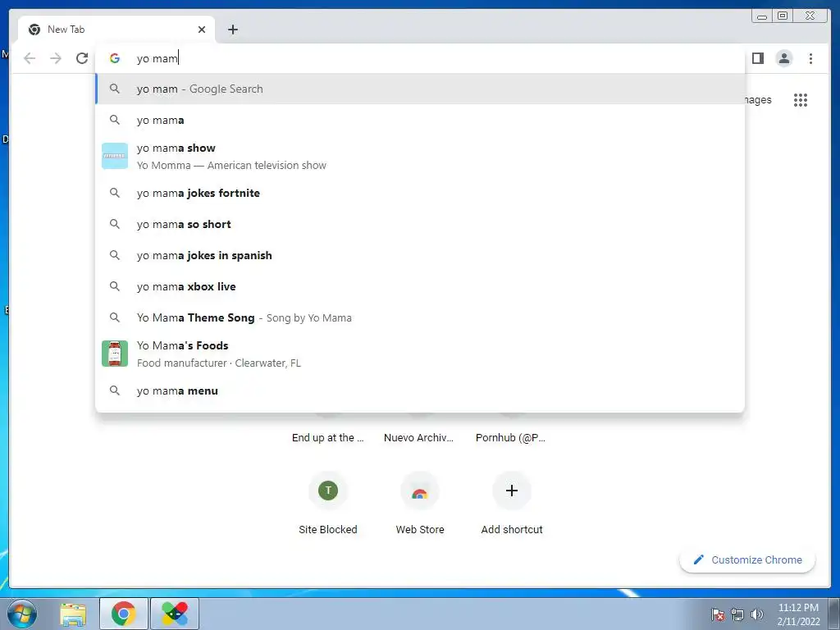Open Chrome three-dot menu
Image resolution: width=840 pixels, height=630 pixels.
click(x=810, y=58)
